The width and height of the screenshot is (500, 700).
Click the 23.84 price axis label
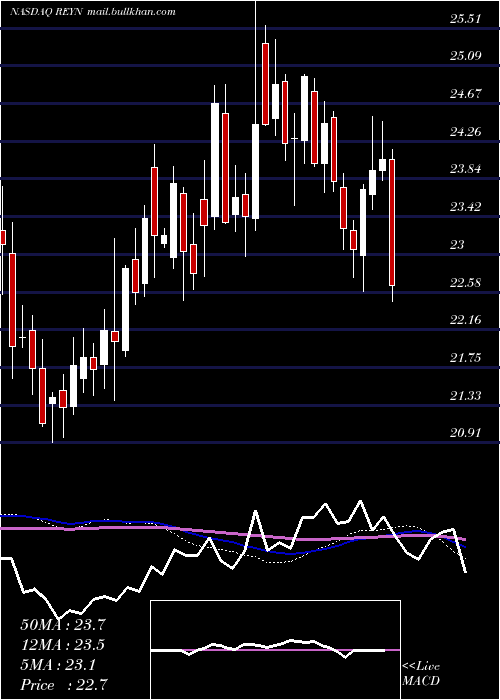[466, 169]
